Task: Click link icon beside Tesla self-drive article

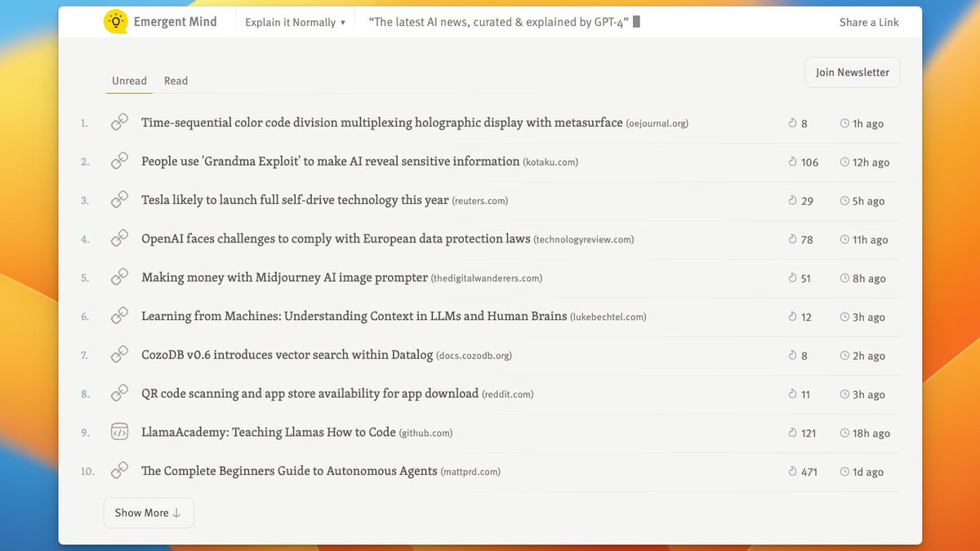Action: (x=119, y=200)
